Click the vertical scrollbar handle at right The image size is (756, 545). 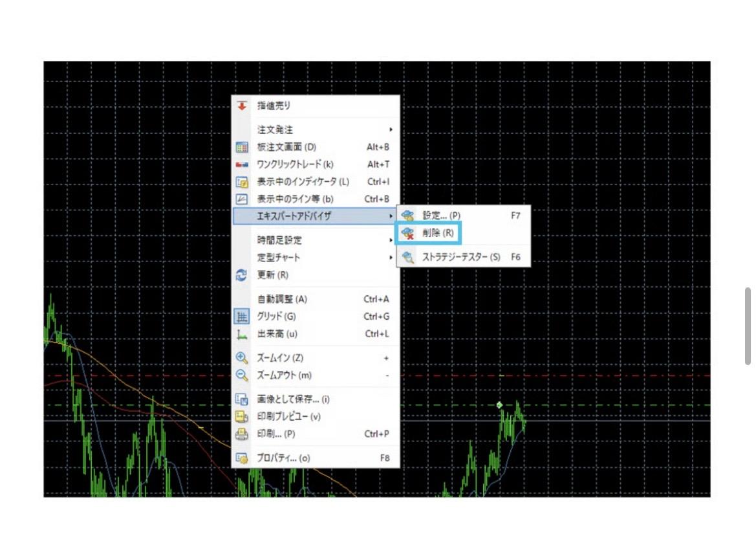[748, 326]
